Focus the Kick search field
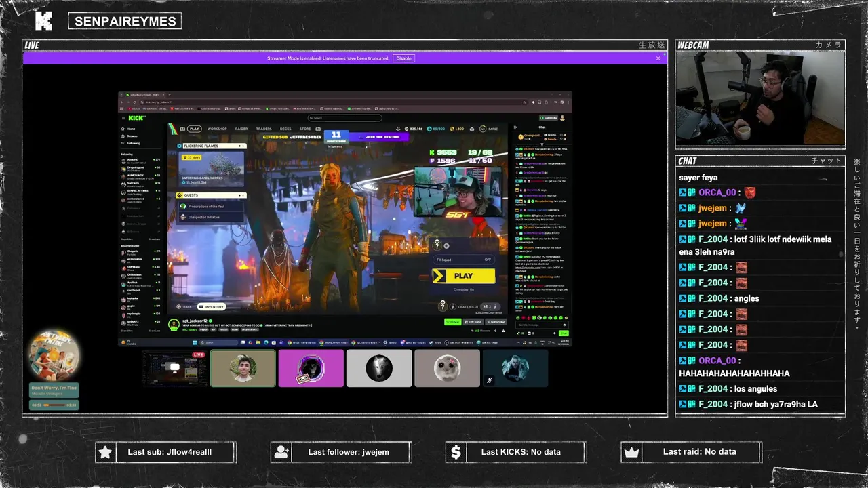 click(x=344, y=118)
